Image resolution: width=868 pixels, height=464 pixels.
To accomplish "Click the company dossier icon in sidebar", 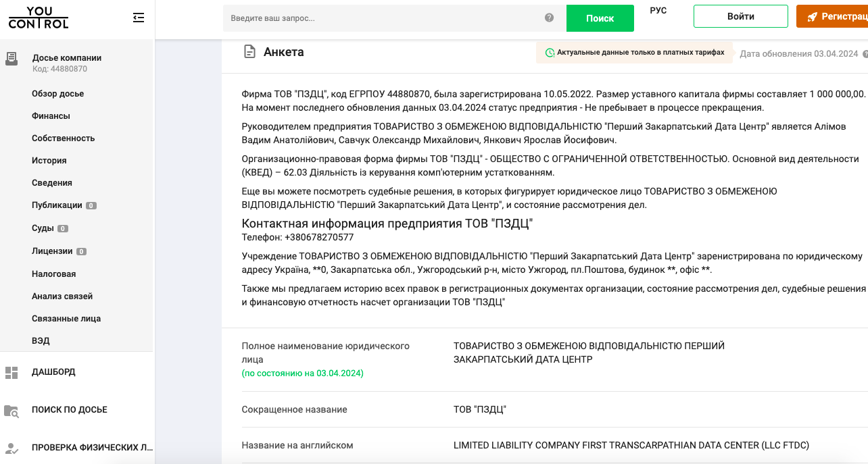I will (x=11, y=59).
